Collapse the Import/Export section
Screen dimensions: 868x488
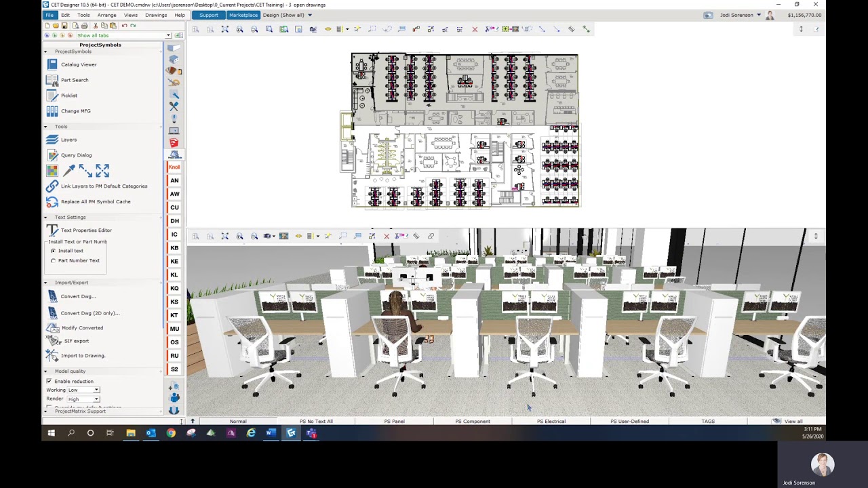(x=45, y=283)
